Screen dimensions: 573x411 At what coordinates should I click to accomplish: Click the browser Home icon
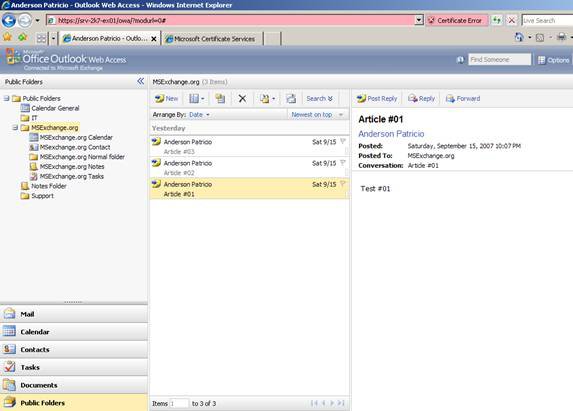click(519, 37)
